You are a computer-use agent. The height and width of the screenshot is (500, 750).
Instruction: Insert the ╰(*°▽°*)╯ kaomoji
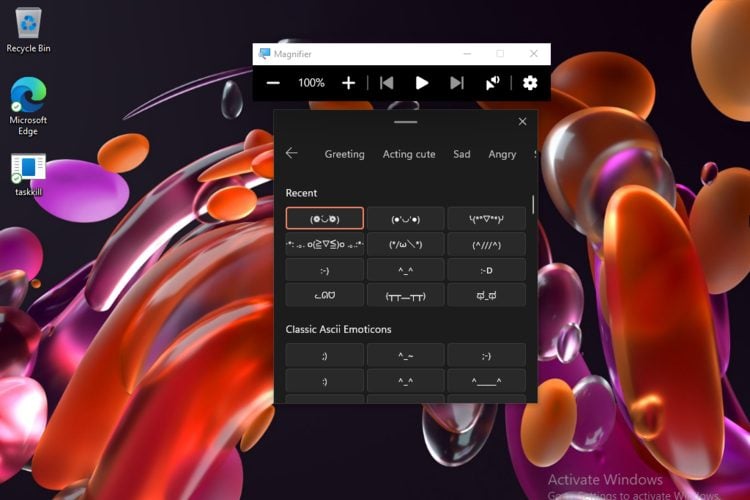pyautogui.click(x=486, y=219)
